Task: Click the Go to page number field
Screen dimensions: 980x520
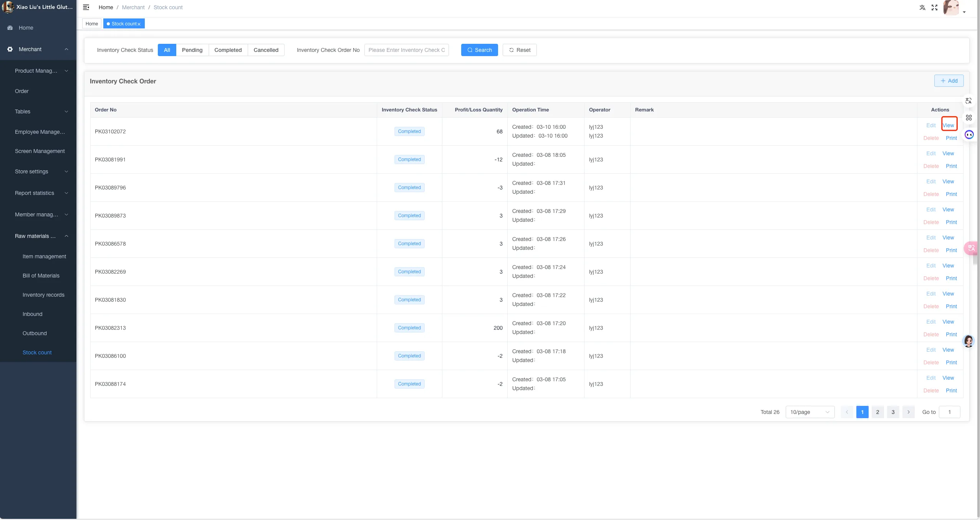Action: click(x=949, y=412)
